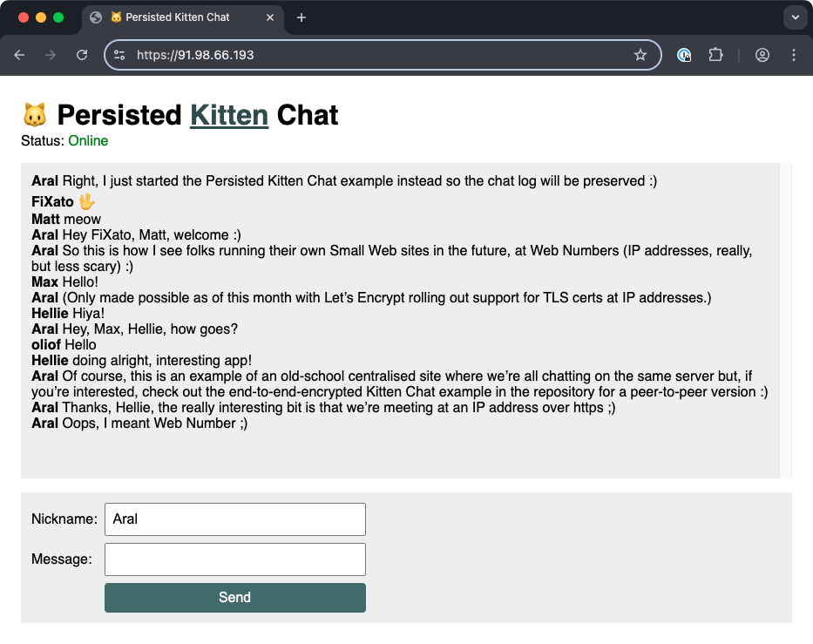This screenshot has width=813, height=644.
Task: Focus the Nickname input field
Action: [234, 519]
